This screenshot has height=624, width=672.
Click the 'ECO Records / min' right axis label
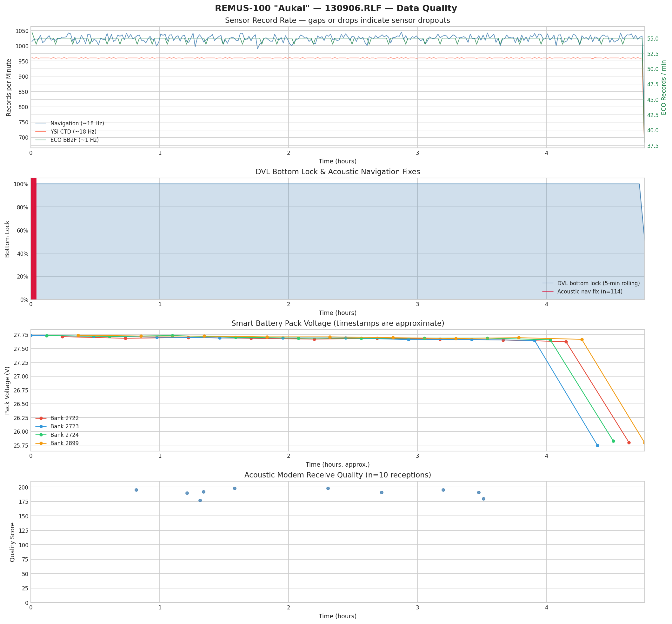coord(663,88)
